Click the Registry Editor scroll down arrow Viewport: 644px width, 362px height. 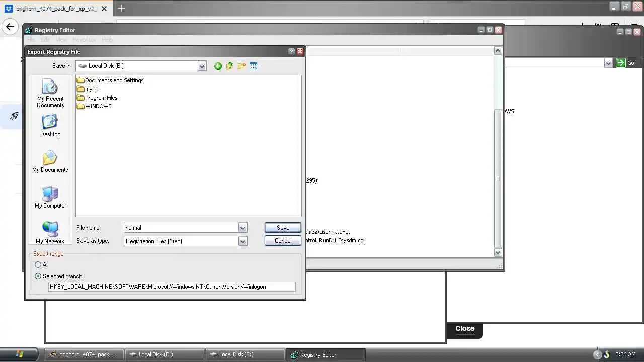tap(498, 253)
